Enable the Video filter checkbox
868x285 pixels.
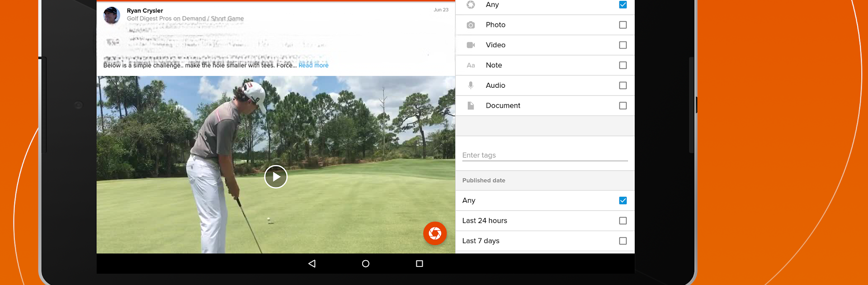tap(623, 45)
